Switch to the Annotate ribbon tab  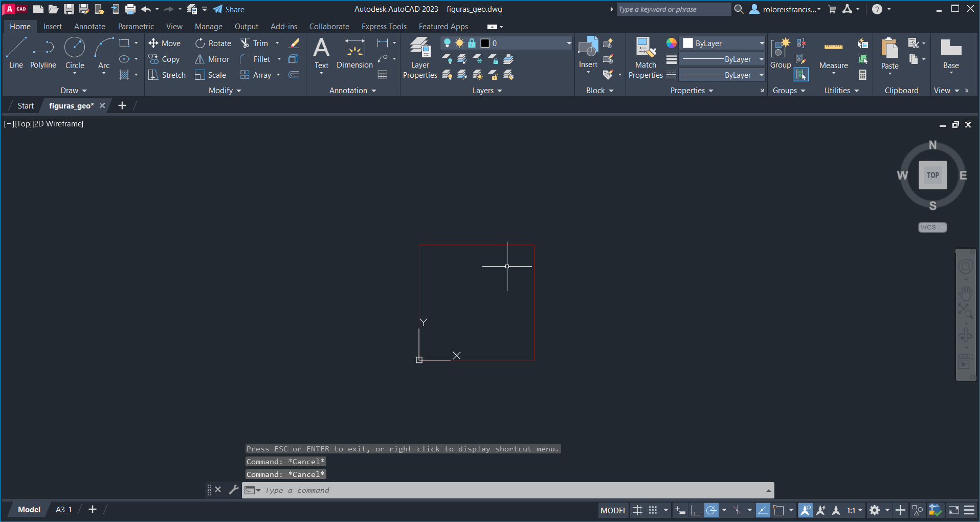90,27
